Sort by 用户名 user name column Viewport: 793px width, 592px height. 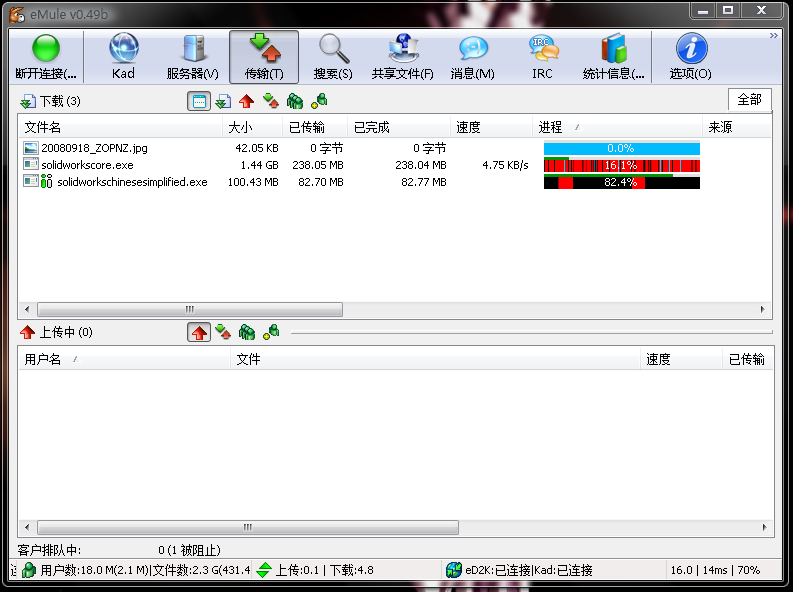tap(124, 359)
